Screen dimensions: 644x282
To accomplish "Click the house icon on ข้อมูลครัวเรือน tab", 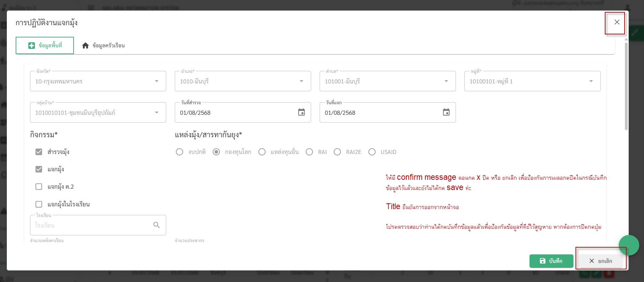I will [86, 46].
